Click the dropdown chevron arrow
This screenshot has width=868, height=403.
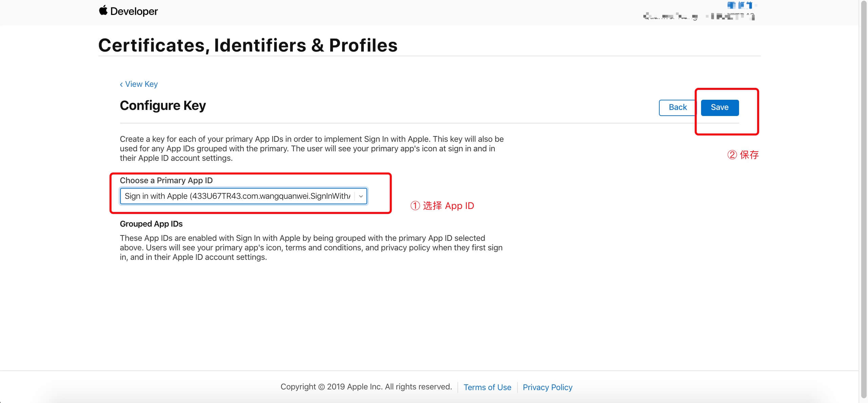[x=361, y=196]
